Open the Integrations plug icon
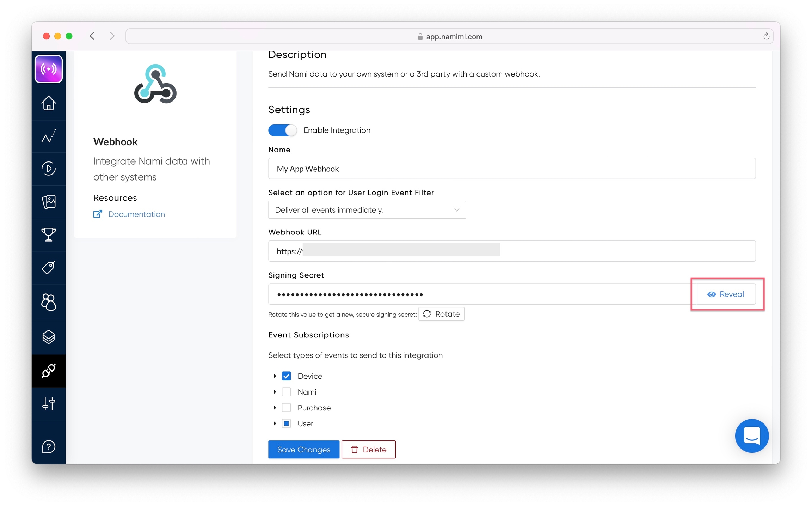812x506 pixels. (49, 371)
